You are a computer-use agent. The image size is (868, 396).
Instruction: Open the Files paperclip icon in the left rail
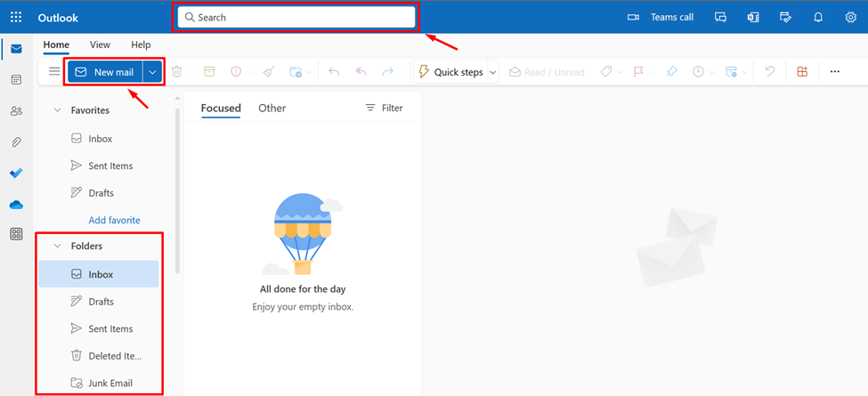pyautogui.click(x=16, y=142)
